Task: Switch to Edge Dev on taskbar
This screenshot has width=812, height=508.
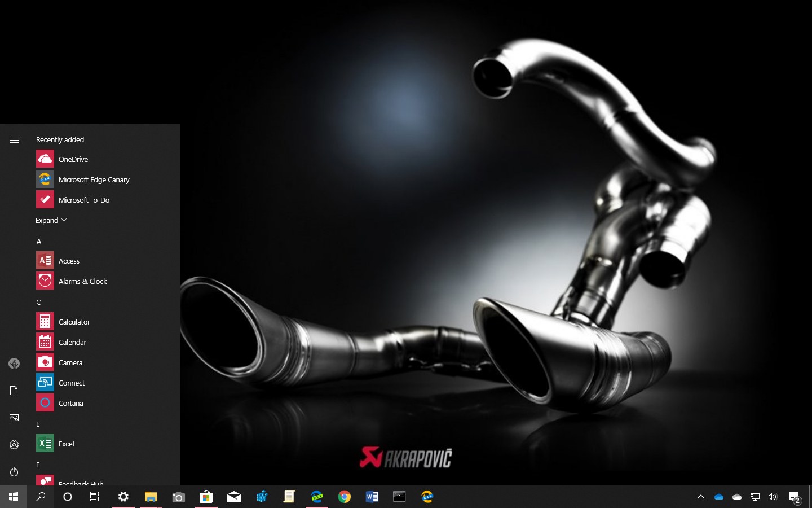Action: point(316,497)
